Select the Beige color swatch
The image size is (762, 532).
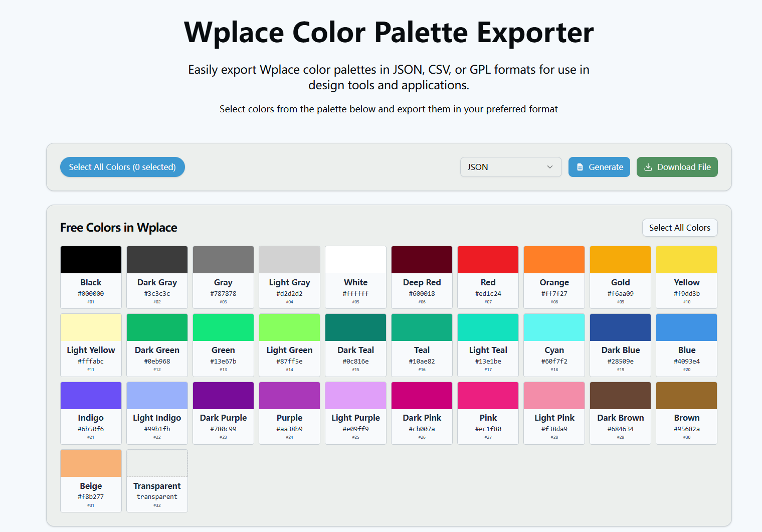[91, 463]
